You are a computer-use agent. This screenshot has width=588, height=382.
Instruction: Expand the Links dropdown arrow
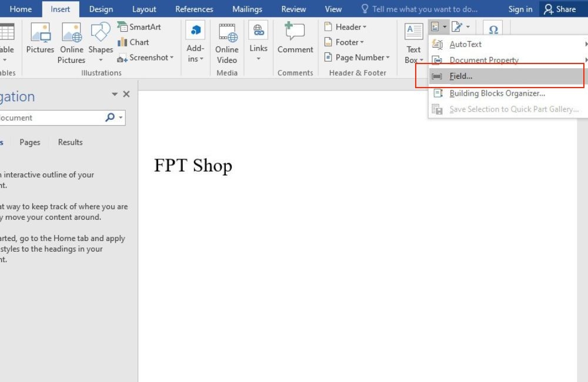tap(258, 59)
